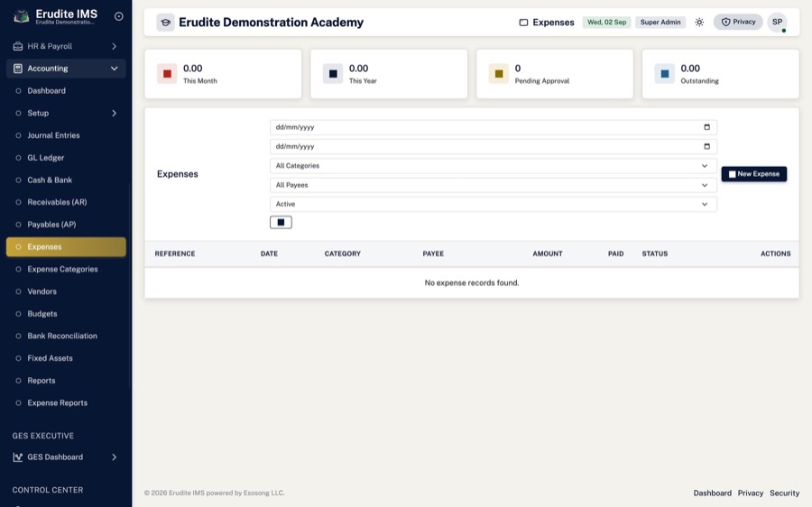Viewport: 812px width, 507px height.
Task: Click the shield icon in Privacy button
Action: click(725, 22)
